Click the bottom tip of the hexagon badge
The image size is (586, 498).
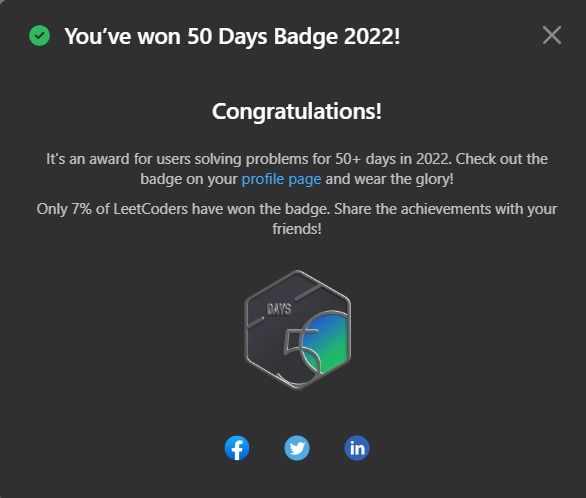(x=297, y=387)
